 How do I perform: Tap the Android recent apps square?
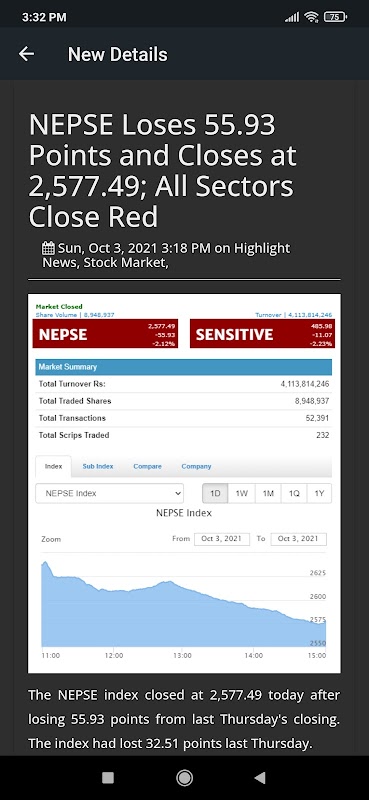point(108,778)
